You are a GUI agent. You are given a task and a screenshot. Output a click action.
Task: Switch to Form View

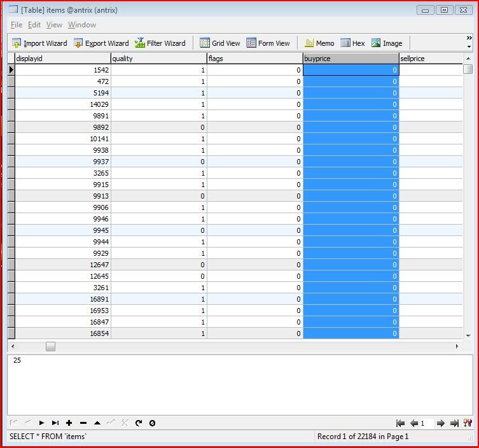point(268,43)
